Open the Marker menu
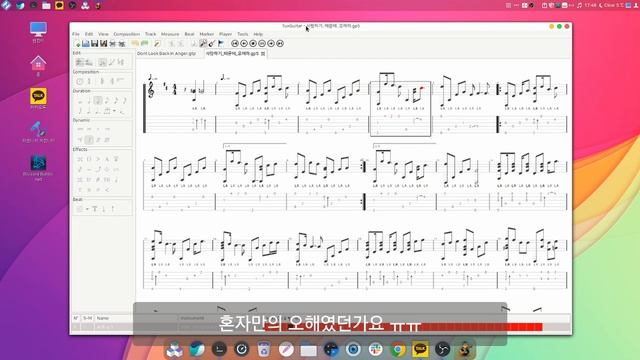This screenshot has height=360, width=640. pos(207,34)
